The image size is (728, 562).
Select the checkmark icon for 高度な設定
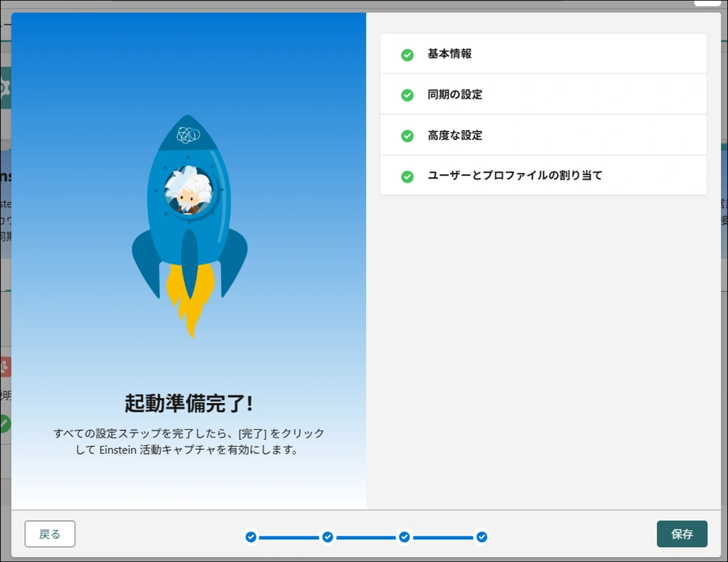(407, 136)
